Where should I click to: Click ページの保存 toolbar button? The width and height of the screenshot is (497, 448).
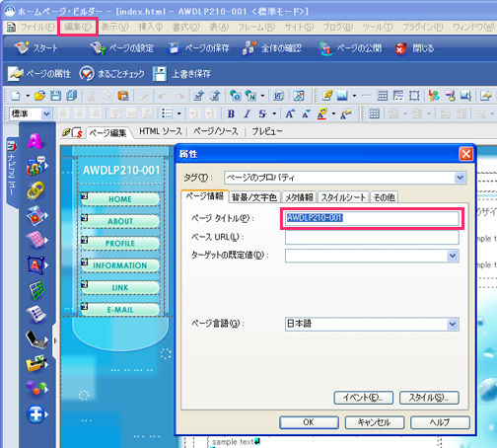point(198,48)
